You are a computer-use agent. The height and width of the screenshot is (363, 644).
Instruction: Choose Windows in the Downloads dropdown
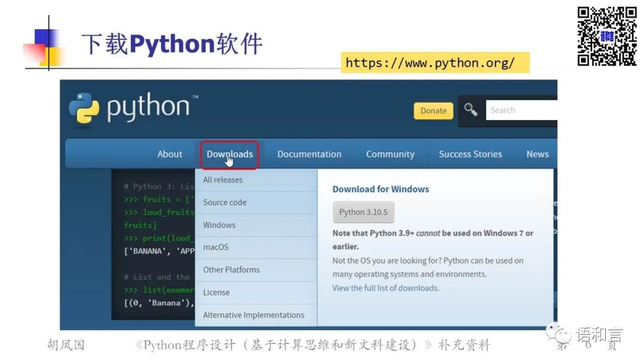click(256, 225)
